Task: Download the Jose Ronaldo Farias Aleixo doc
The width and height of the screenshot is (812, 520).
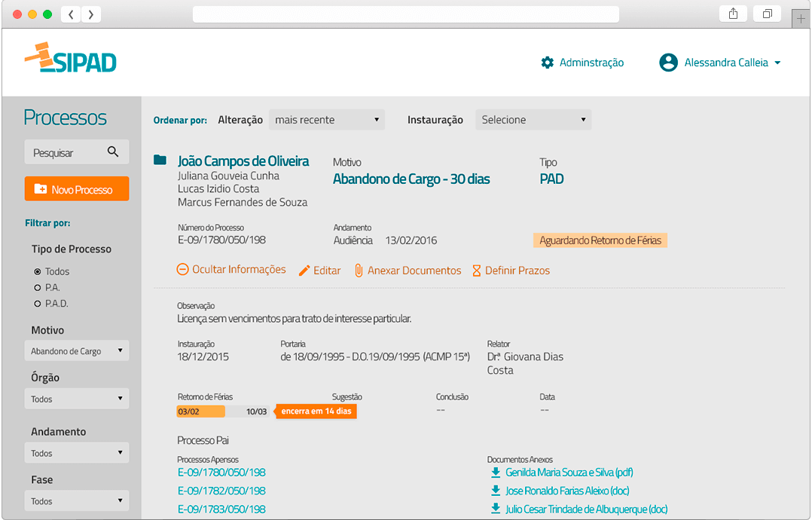Action: click(496, 491)
